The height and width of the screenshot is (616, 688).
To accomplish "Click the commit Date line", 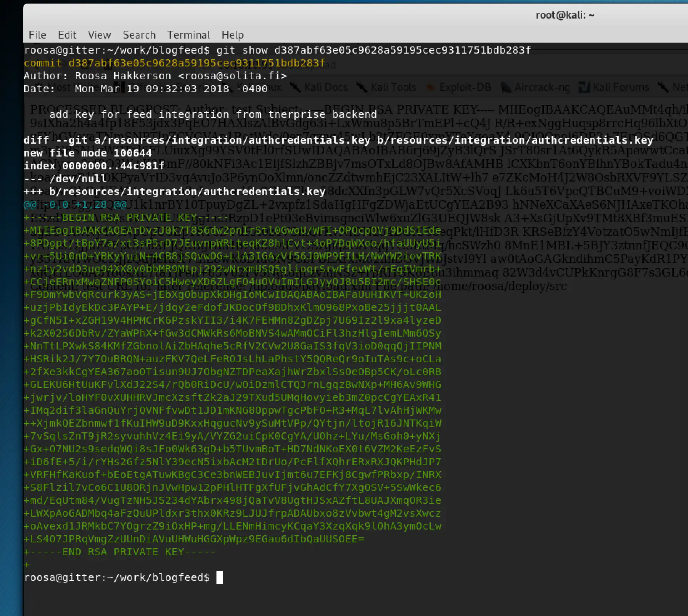I will pos(145,89).
